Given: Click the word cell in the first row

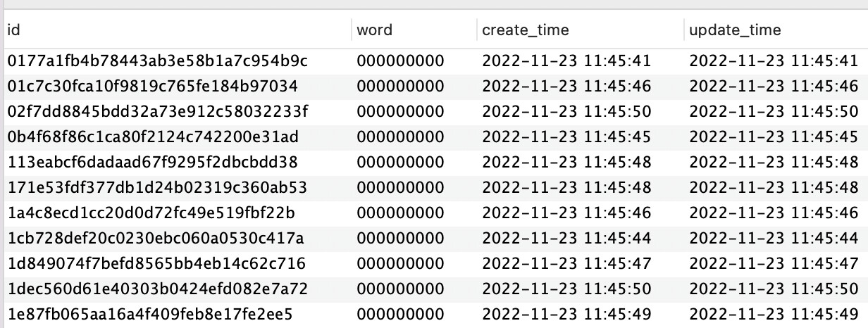Looking at the screenshot, I should (400, 61).
